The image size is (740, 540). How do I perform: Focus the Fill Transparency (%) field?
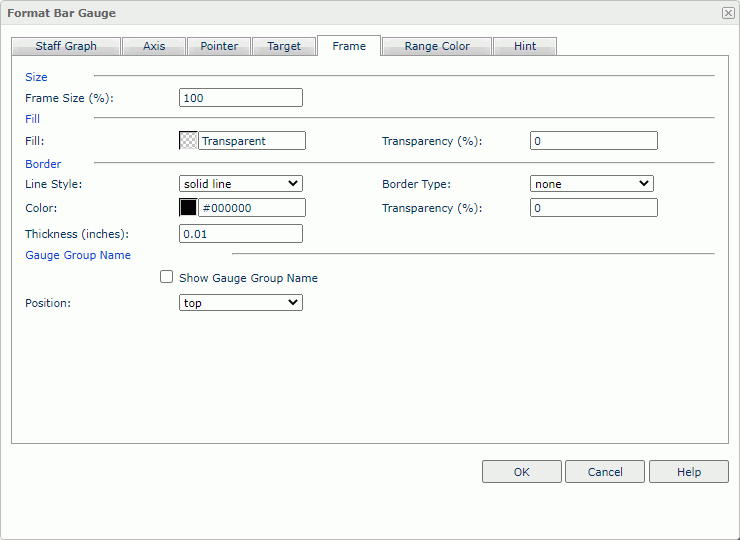click(x=593, y=141)
